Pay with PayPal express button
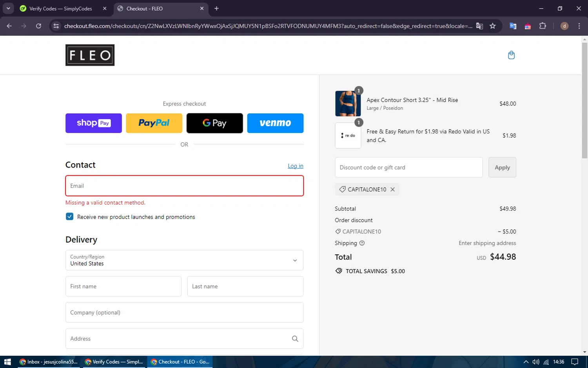Screen dimensions: 588x368 coord(154,123)
